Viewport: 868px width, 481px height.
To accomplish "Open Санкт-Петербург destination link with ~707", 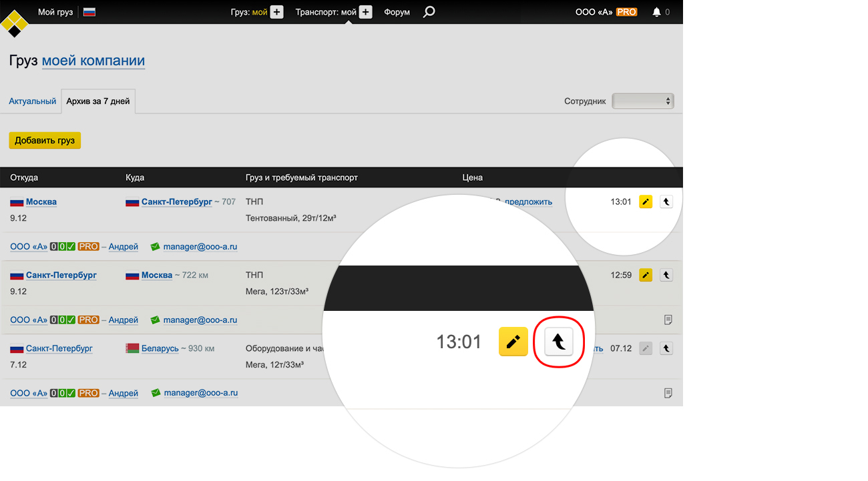I will tap(177, 202).
